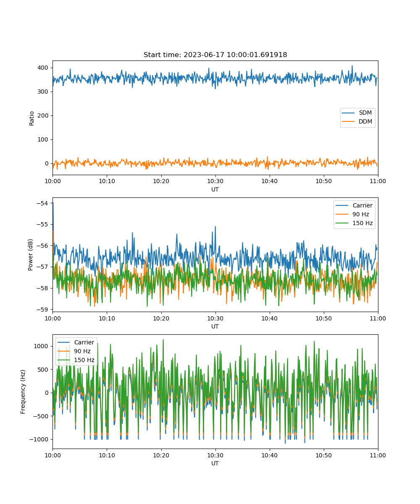
Task: Click the Power (dB) y-axis label
Action: pos(30,255)
